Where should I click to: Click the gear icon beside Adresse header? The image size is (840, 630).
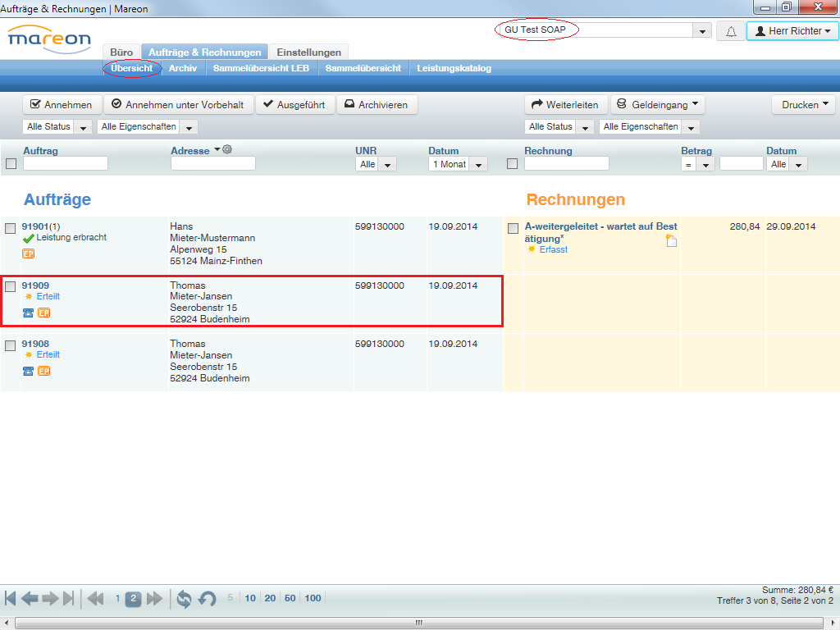tap(227, 149)
